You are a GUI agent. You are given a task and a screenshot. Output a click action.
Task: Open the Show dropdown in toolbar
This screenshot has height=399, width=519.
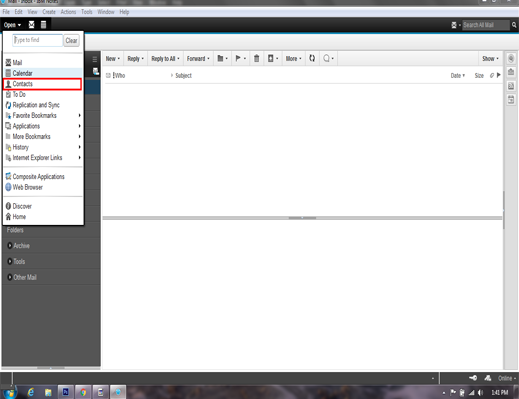point(490,59)
